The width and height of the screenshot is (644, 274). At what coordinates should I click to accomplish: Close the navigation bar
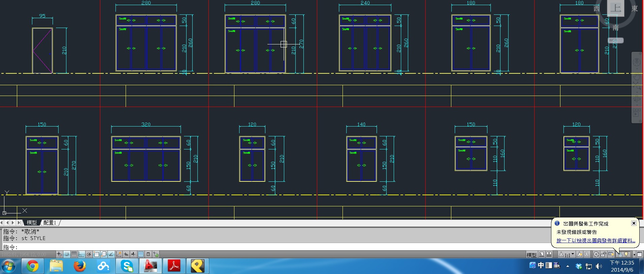point(640,54)
